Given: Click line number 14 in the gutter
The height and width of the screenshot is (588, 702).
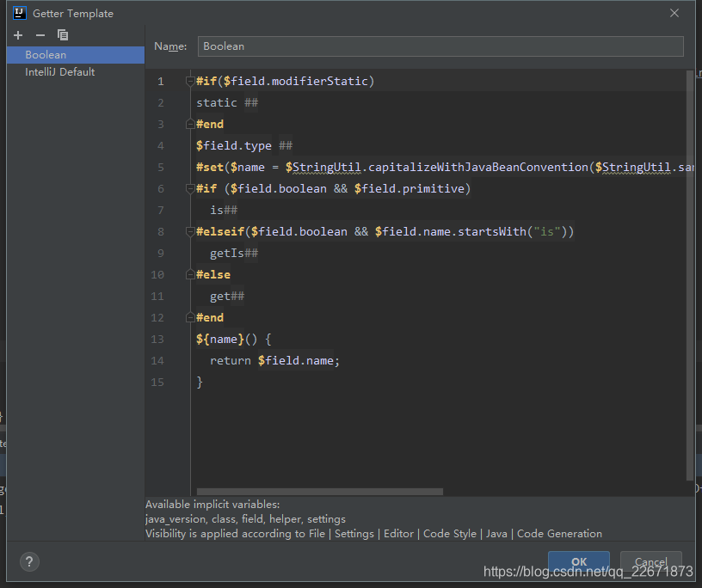Looking at the screenshot, I should 157,360.
